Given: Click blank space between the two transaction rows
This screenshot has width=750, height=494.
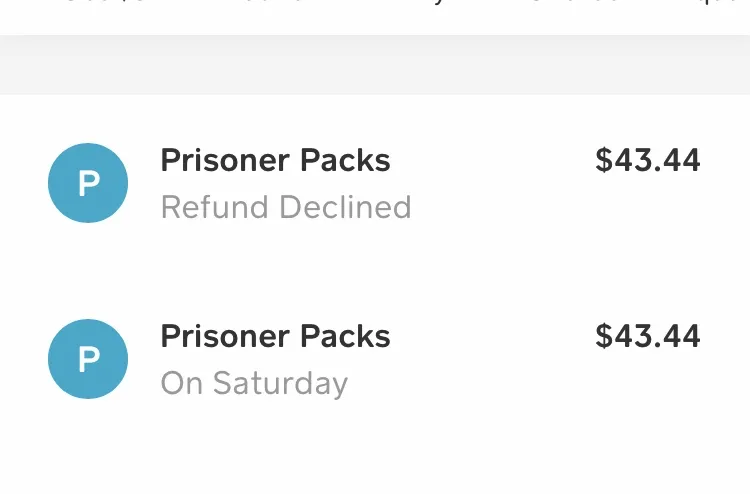Looking at the screenshot, I should coord(375,271).
